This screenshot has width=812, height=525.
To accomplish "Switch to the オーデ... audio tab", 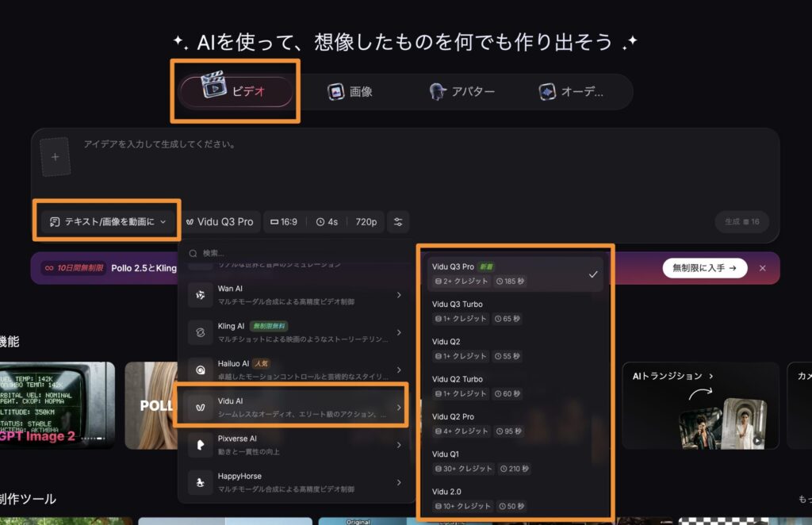I will (571, 92).
